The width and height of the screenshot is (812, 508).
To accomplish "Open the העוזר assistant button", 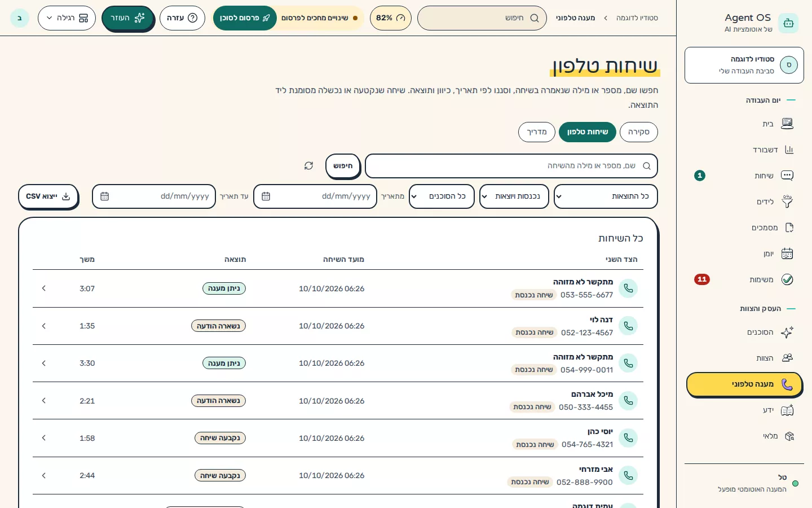I will (x=127, y=18).
